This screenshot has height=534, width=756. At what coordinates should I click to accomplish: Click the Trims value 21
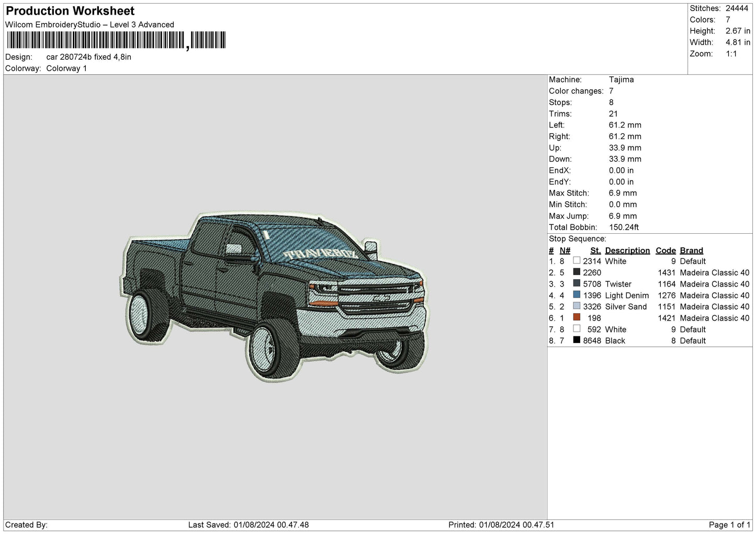pos(613,113)
